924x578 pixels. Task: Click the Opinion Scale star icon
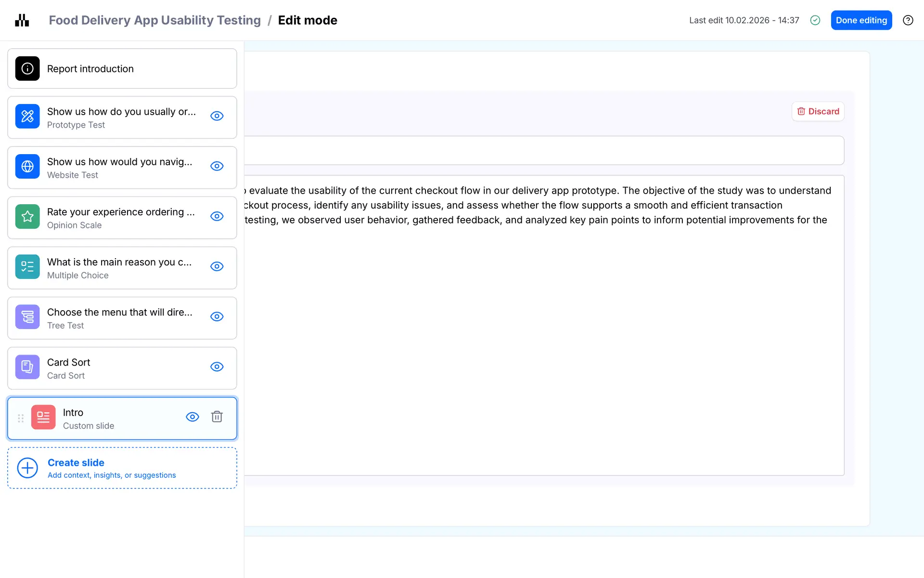coord(27,216)
